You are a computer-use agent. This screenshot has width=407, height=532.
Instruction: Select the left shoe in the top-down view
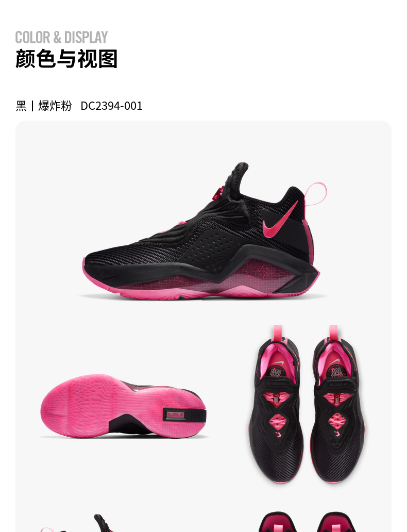click(276, 404)
